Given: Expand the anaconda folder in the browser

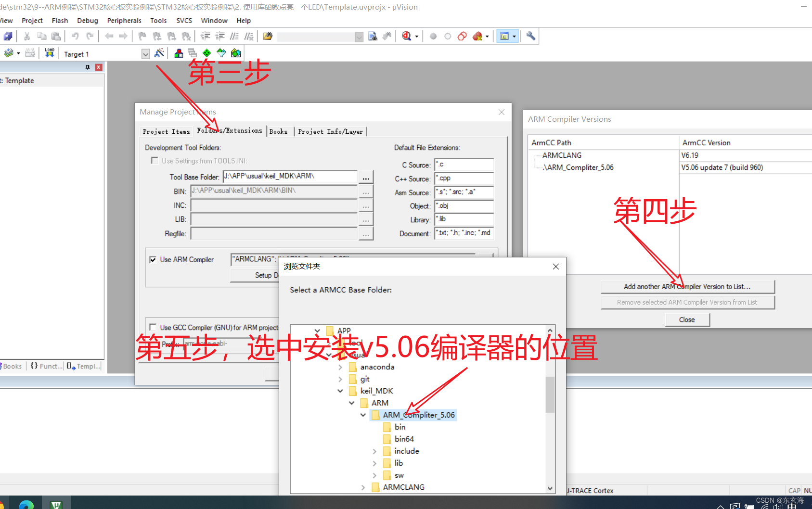Looking at the screenshot, I should point(340,367).
